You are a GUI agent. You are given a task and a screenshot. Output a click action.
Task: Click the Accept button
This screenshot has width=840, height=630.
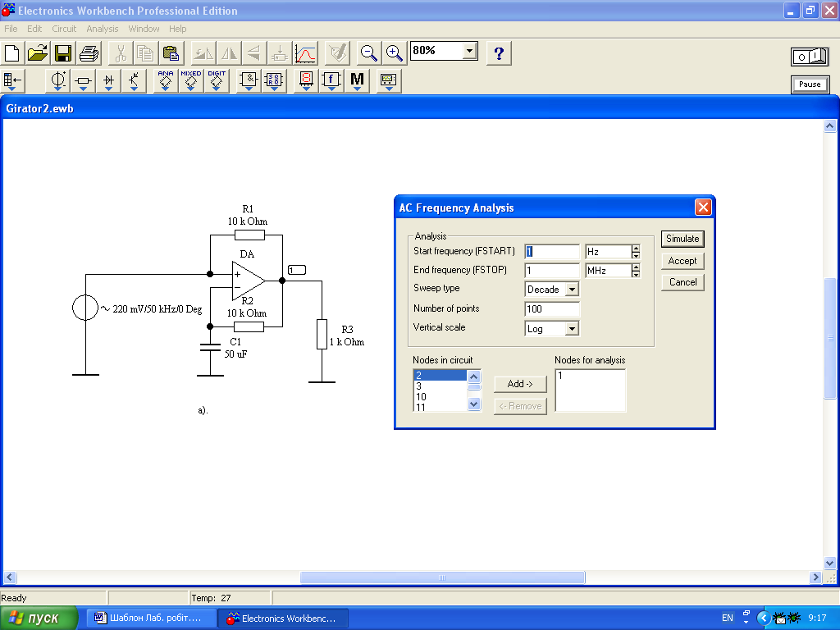click(x=682, y=261)
